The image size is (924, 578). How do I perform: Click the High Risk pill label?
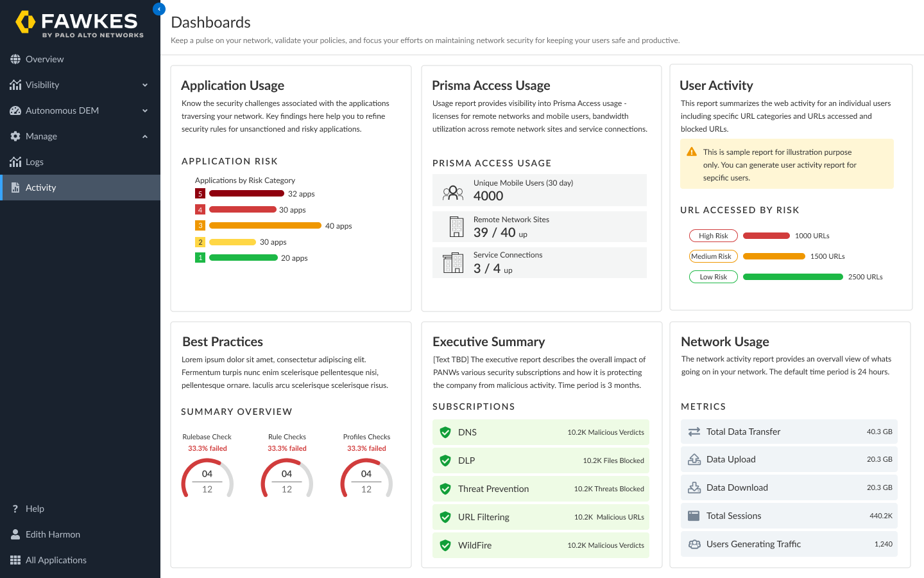tap(714, 236)
